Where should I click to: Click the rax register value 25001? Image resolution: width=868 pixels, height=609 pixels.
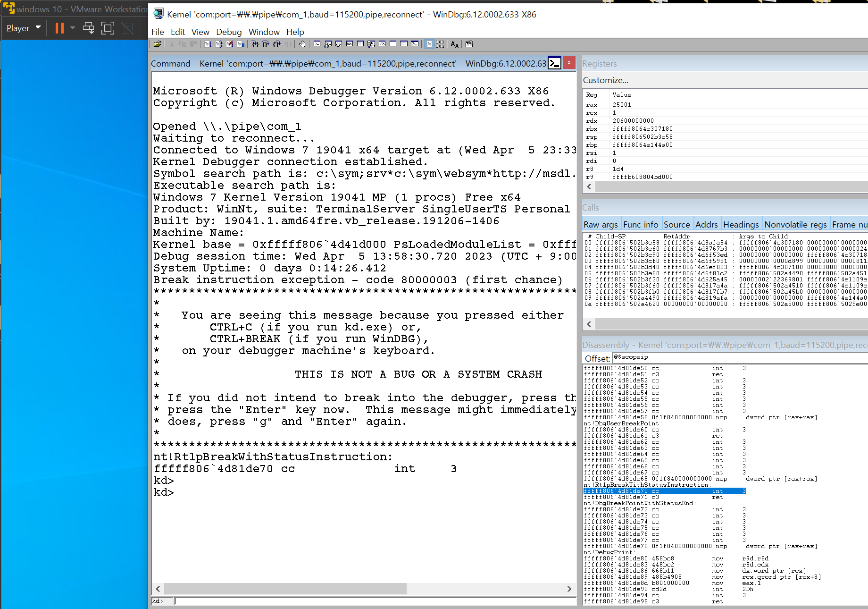(622, 105)
